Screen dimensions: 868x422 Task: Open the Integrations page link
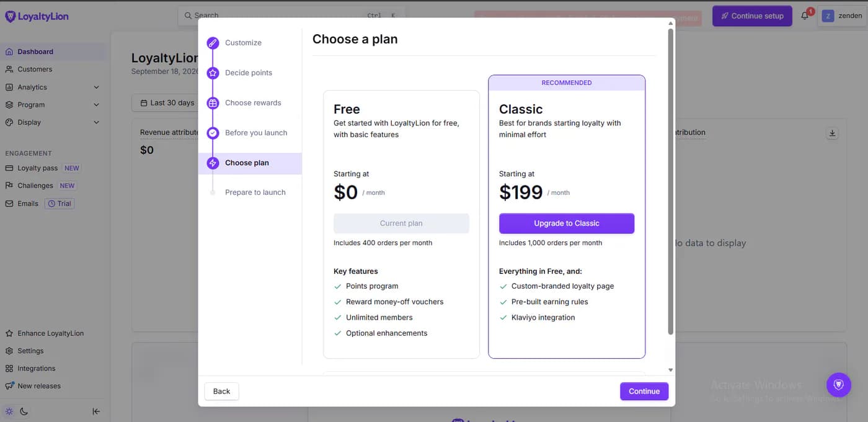coord(37,368)
